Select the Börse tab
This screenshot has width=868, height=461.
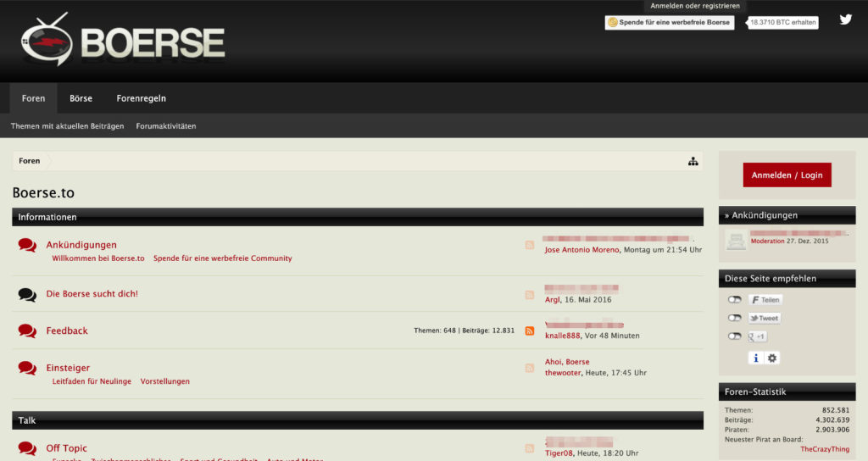(81, 98)
